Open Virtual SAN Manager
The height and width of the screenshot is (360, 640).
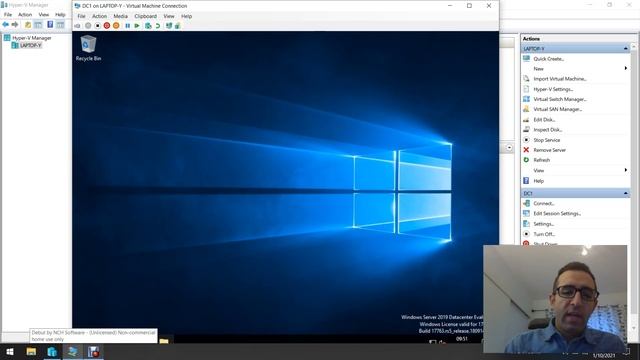click(558, 109)
